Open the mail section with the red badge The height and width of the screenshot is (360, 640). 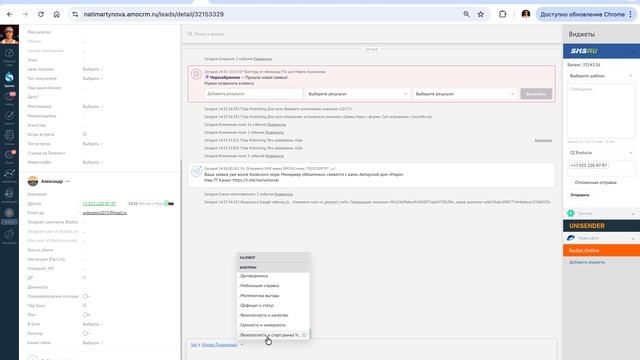[9, 157]
